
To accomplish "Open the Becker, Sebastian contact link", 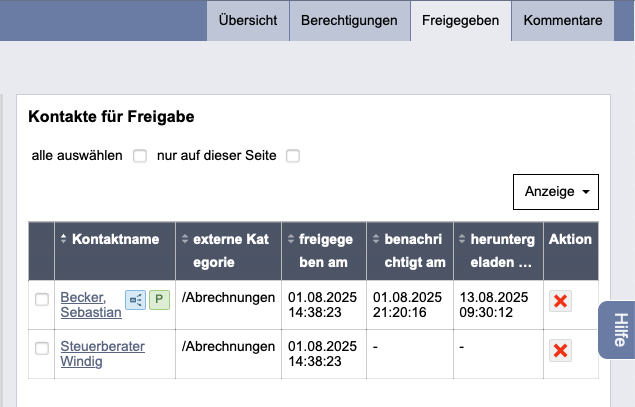I will click(91, 305).
